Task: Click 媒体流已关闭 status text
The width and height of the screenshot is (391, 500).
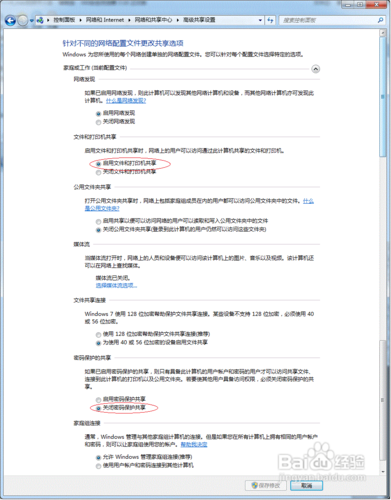Action: pos(113,278)
